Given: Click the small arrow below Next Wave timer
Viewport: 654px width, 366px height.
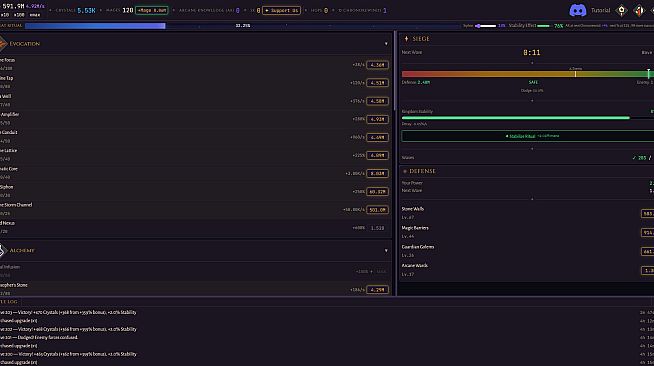Looking at the screenshot, I should pos(532,63).
